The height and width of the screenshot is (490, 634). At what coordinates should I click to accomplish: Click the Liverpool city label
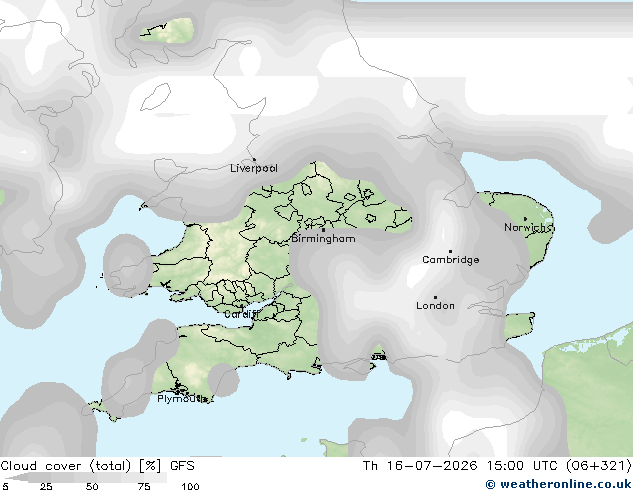[254, 168]
